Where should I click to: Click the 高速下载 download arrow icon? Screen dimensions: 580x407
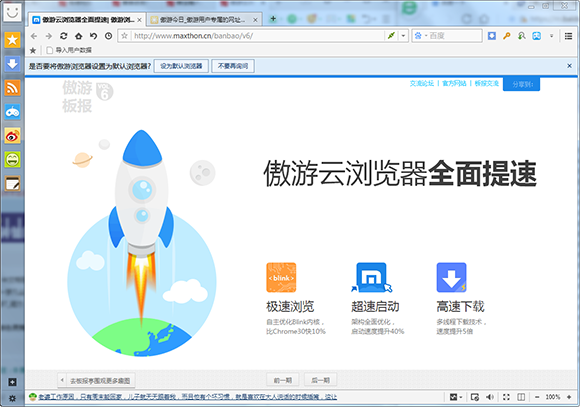point(452,278)
